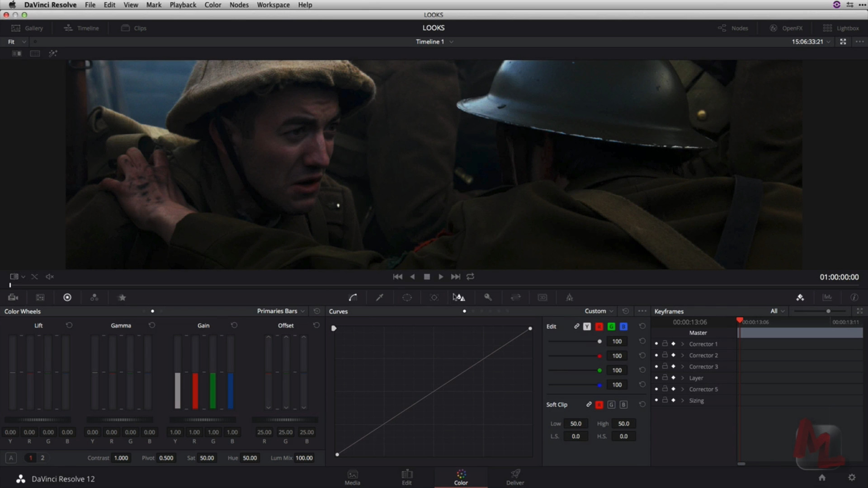This screenshot has height=488, width=868.
Task: Open Power Window palette
Action: pyautogui.click(x=407, y=297)
